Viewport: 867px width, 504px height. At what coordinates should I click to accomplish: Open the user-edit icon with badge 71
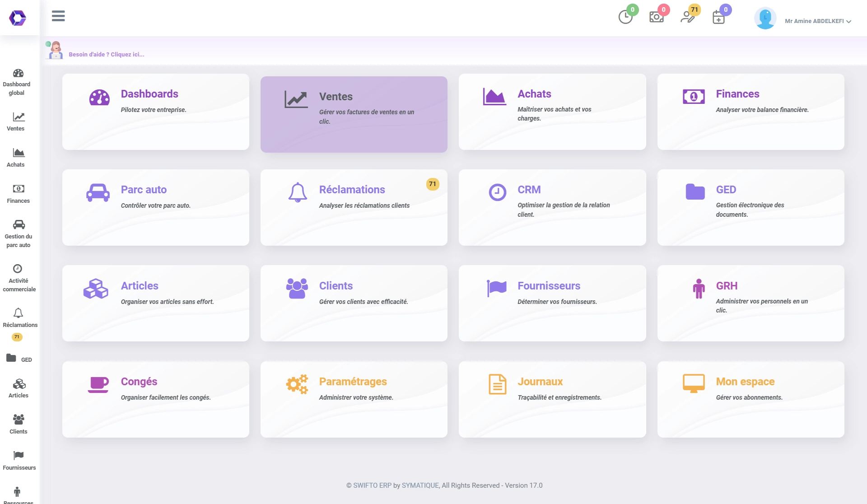[x=687, y=17]
